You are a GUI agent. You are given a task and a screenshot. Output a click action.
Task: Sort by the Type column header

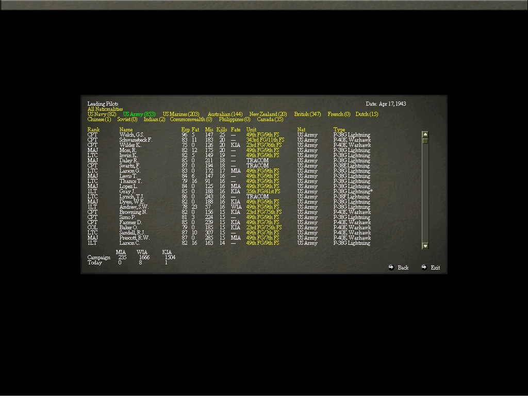[339, 129]
